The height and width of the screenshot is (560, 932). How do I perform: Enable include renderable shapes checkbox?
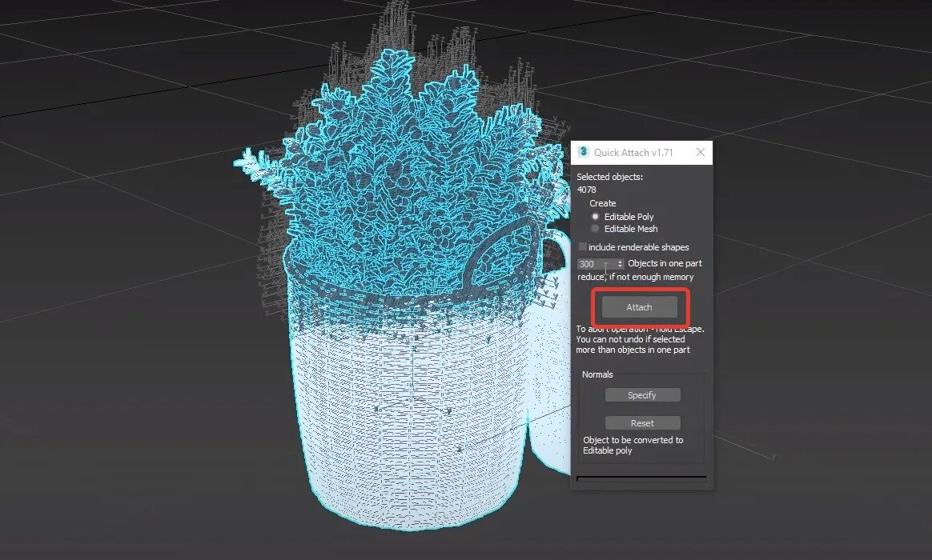pos(583,246)
